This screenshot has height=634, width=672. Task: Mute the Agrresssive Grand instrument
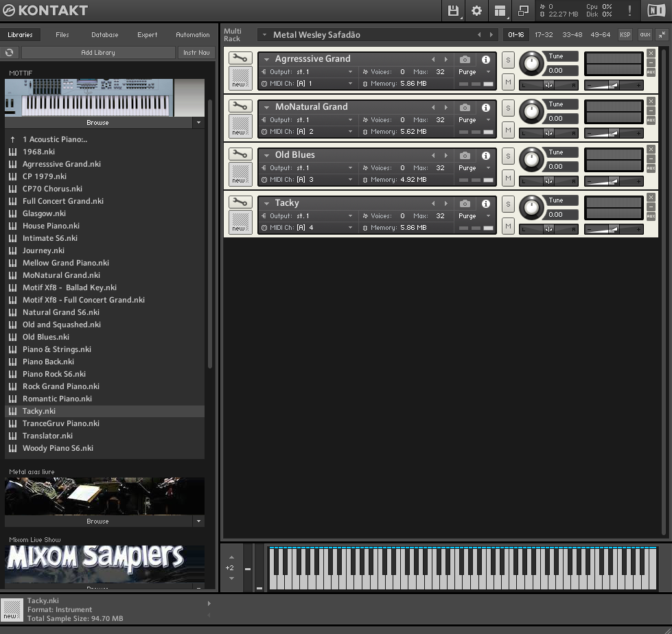[x=508, y=82]
